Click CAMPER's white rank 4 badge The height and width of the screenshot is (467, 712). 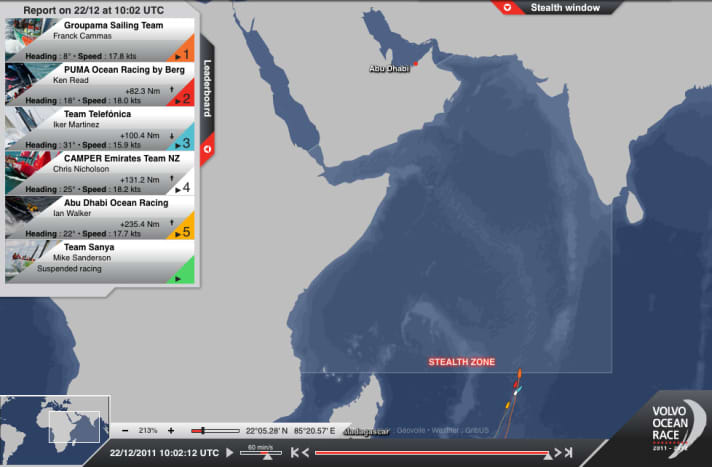pos(183,185)
